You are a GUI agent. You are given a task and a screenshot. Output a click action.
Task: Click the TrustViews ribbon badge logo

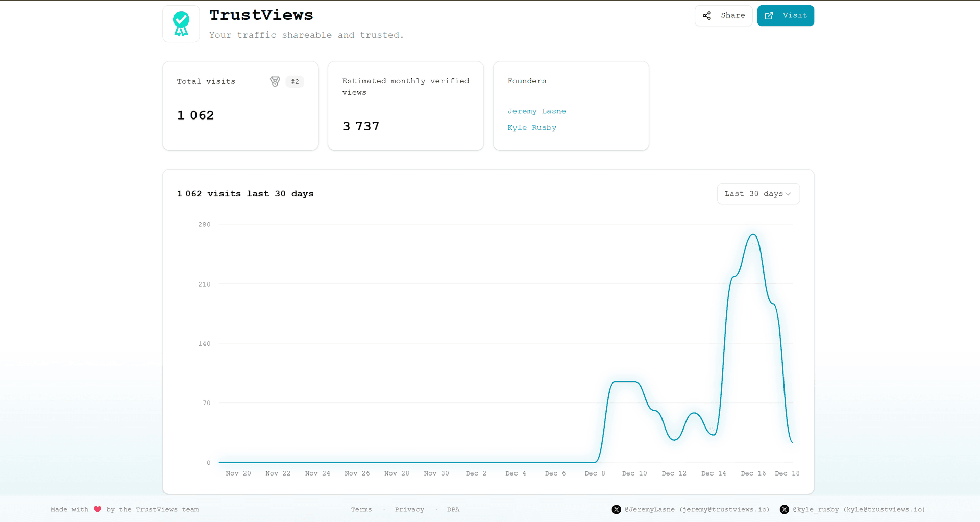[181, 23]
